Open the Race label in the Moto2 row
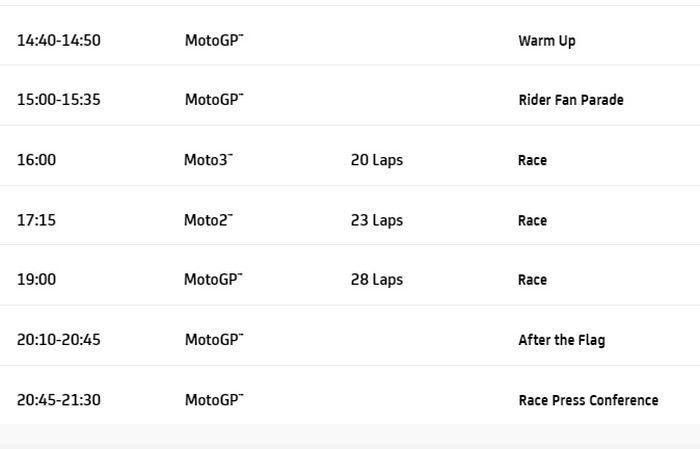The image size is (700, 449). tap(532, 220)
